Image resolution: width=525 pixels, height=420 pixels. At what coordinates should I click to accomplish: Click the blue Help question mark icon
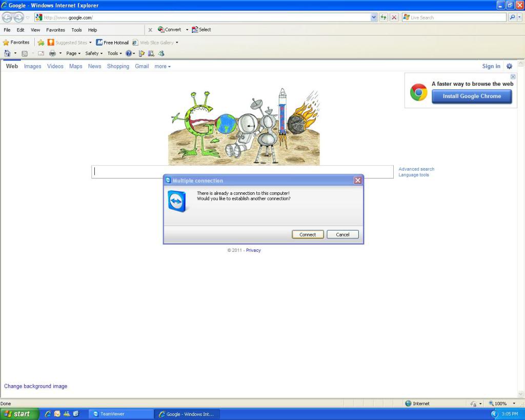coord(129,53)
